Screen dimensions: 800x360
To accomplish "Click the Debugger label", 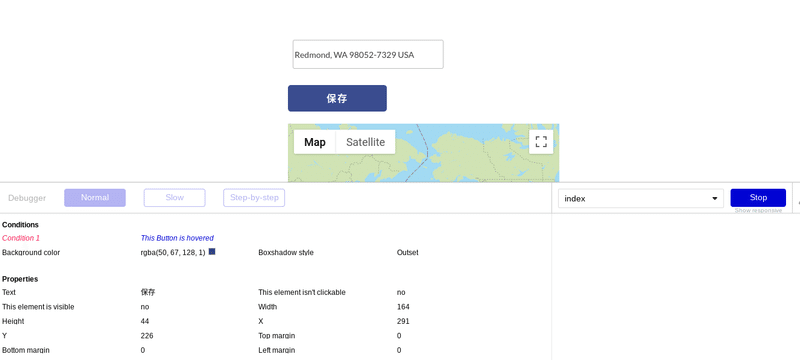I will pos(27,198).
